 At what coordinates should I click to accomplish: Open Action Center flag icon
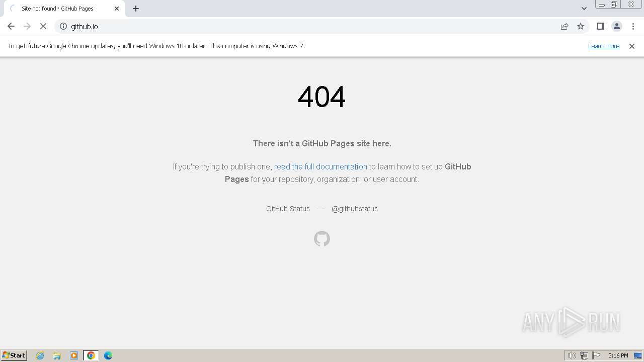click(x=596, y=355)
